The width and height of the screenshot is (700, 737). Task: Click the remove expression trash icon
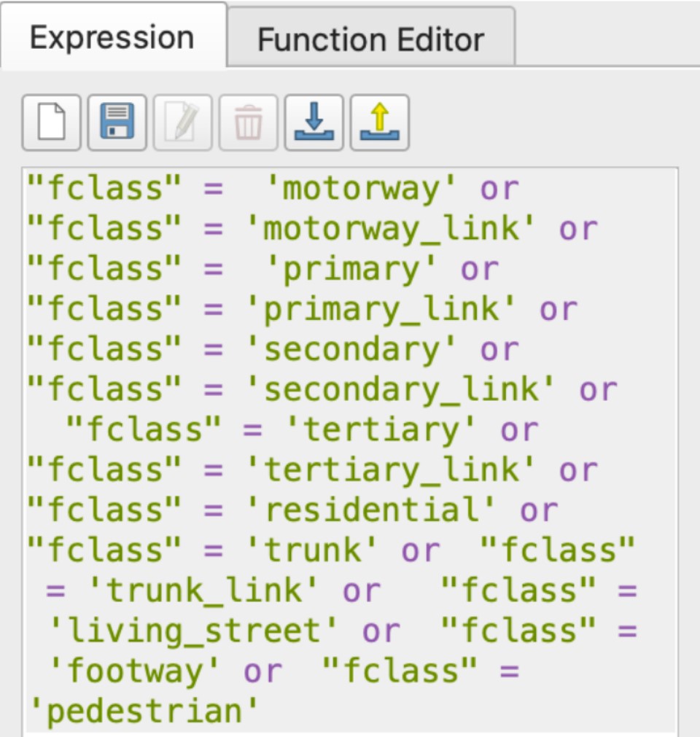click(248, 122)
